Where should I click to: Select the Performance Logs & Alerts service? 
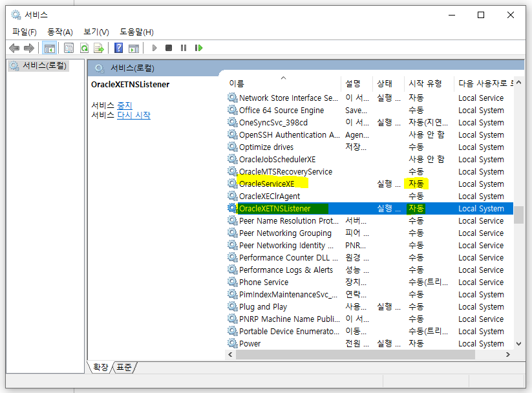click(286, 270)
